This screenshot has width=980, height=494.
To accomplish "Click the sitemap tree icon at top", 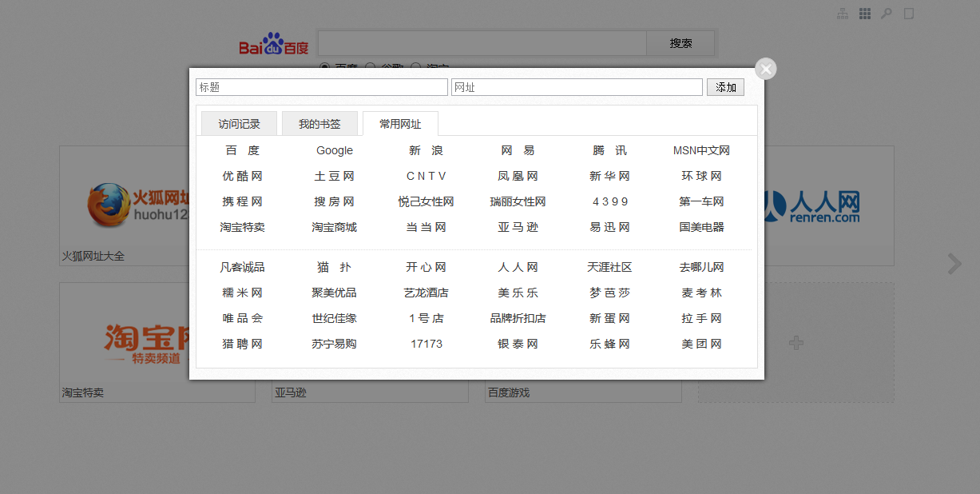I will (843, 14).
